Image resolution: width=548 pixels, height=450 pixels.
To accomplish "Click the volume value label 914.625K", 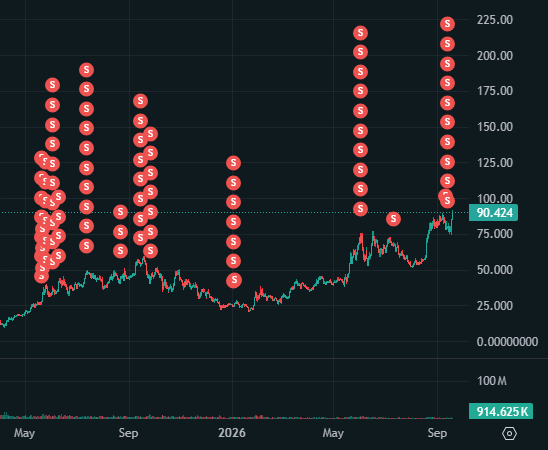I will (x=501, y=411).
